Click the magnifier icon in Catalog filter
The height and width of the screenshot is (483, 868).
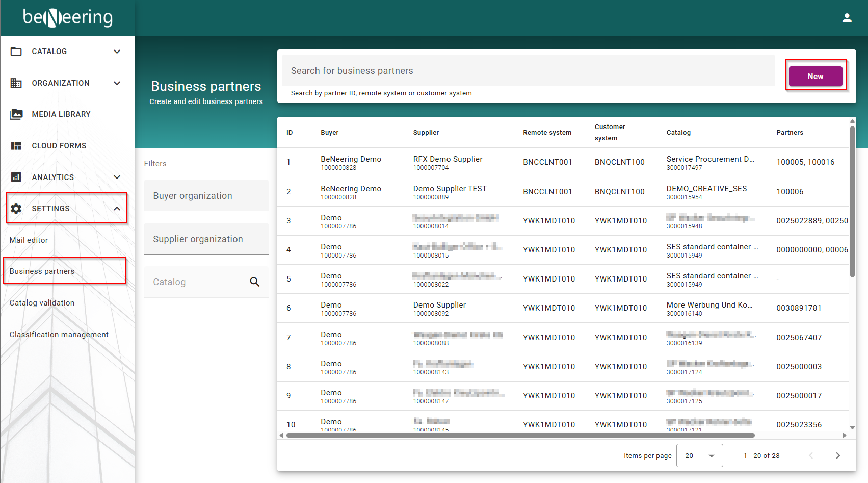coord(255,282)
